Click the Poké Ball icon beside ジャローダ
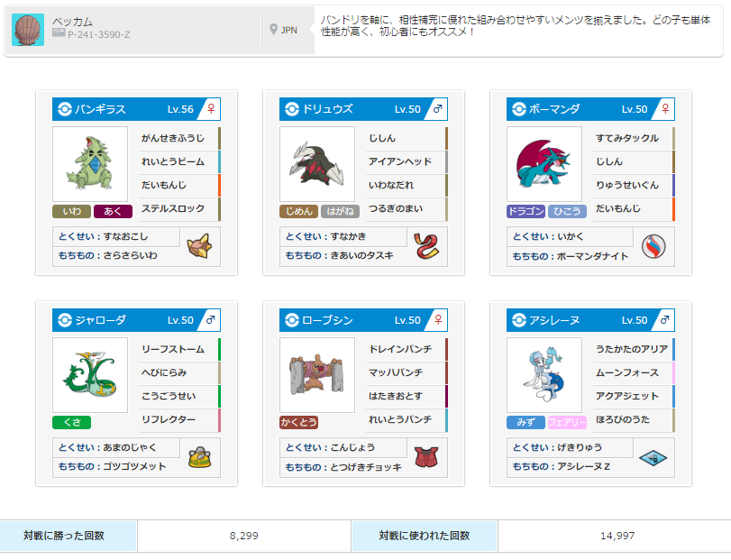Screen dimensions: 731x560 point(65,320)
